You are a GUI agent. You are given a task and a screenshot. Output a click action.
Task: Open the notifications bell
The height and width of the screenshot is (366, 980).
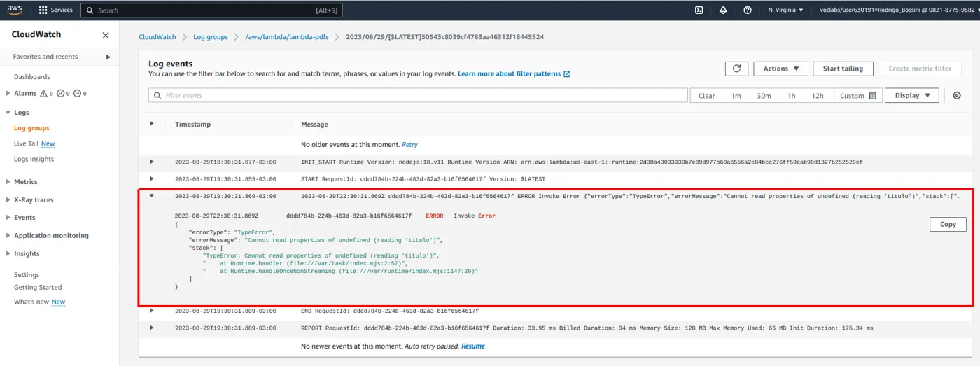(x=723, y=10)
